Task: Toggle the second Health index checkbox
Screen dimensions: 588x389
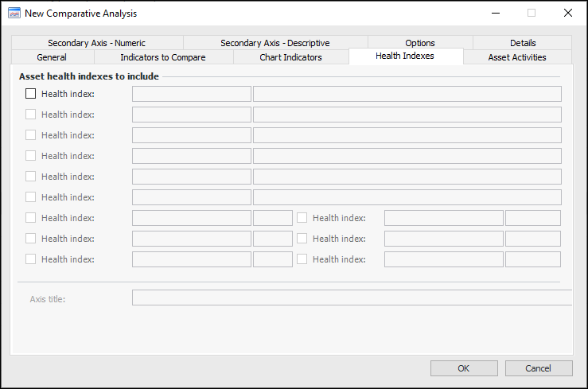Action: (31, 114)
